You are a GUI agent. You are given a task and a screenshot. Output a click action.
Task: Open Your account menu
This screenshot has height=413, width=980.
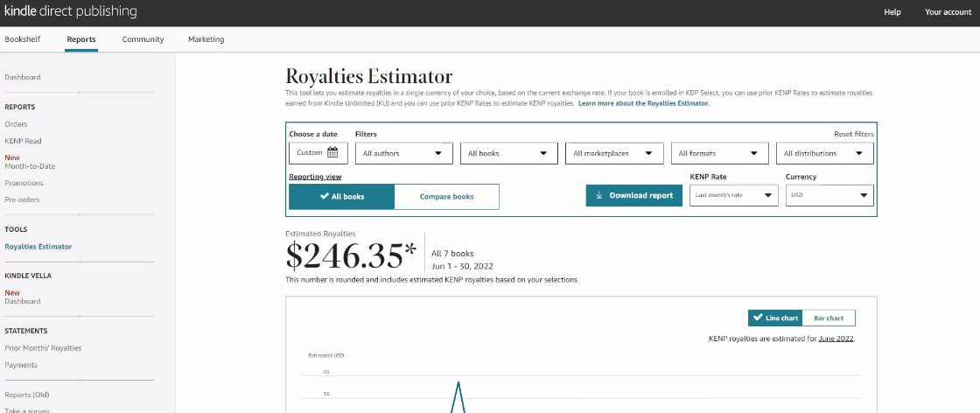click(x=948, y=12)
